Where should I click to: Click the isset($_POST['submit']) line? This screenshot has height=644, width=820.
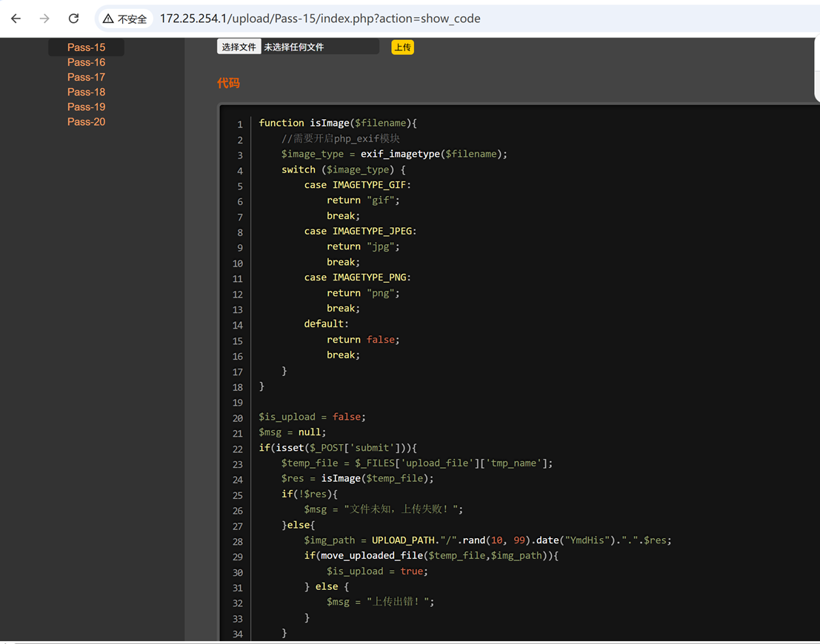pyautogui.click(x=338, y=448)
